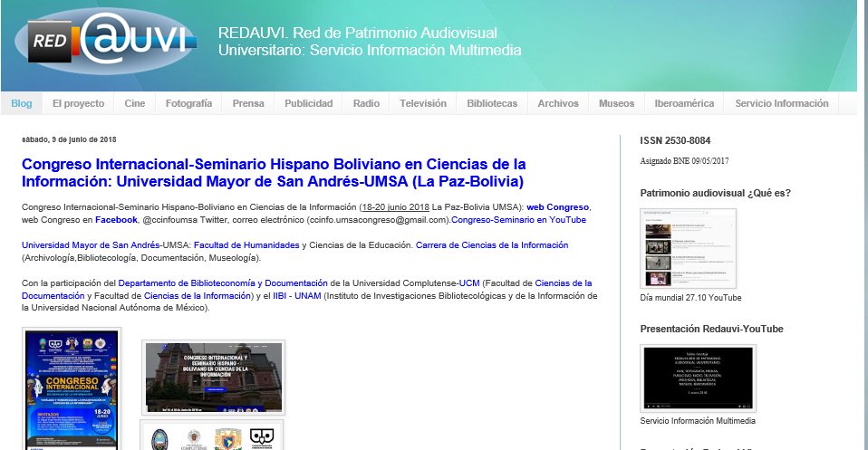Image resolution: width=868 pixels, height=450 pixels.
Task: Click the sábado, 9 de junio de 2018 date
Action: (x=69, y=139)
